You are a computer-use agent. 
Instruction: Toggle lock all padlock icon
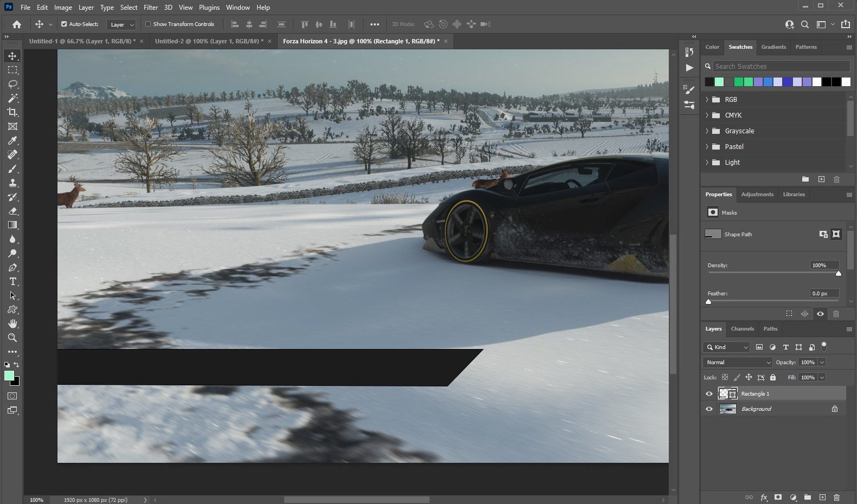(773, 377)
